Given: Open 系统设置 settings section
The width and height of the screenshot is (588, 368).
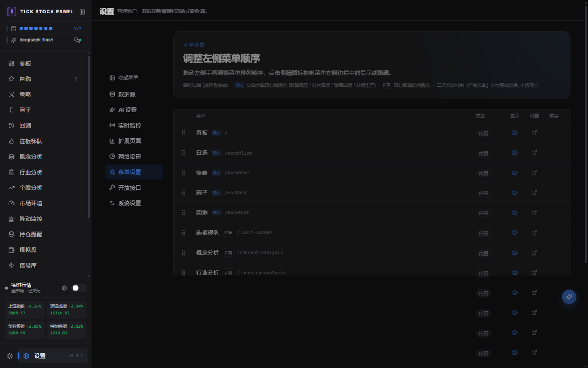Looking at the screenshot, I should [x=134, y=203].
